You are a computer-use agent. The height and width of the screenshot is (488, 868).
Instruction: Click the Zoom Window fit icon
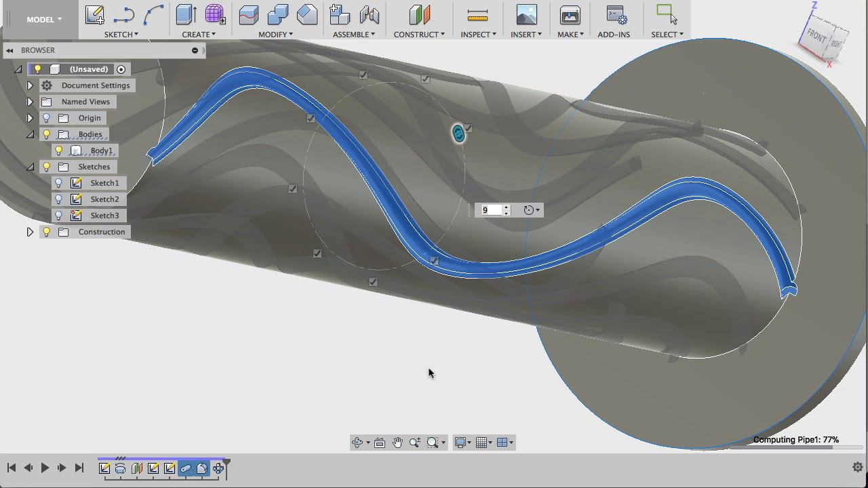click(432, 443)
